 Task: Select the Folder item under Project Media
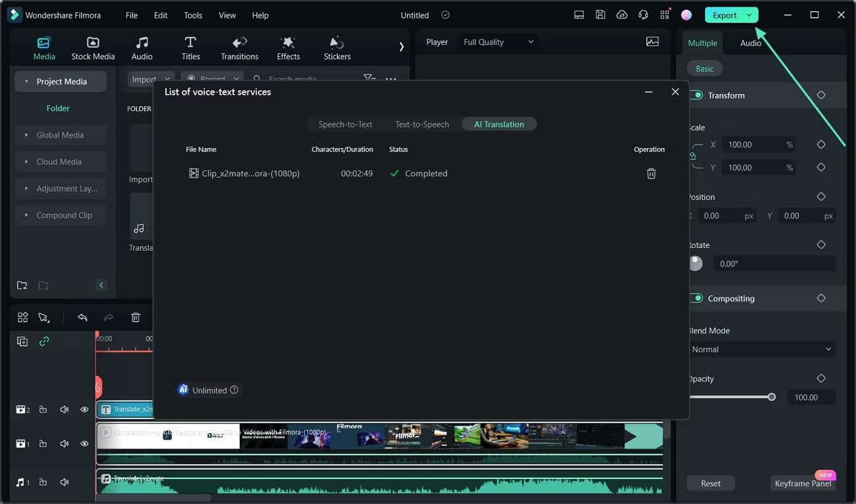[58, 108]
